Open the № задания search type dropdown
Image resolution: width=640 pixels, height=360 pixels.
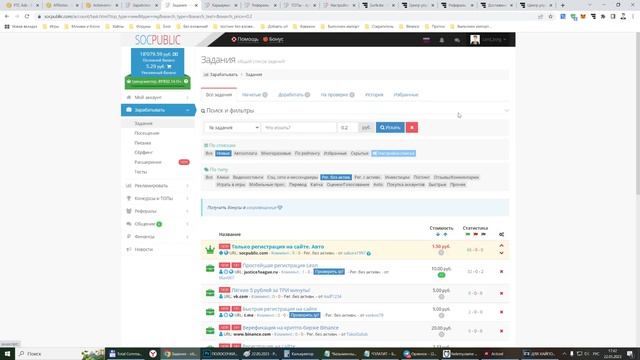click(232, 128)
